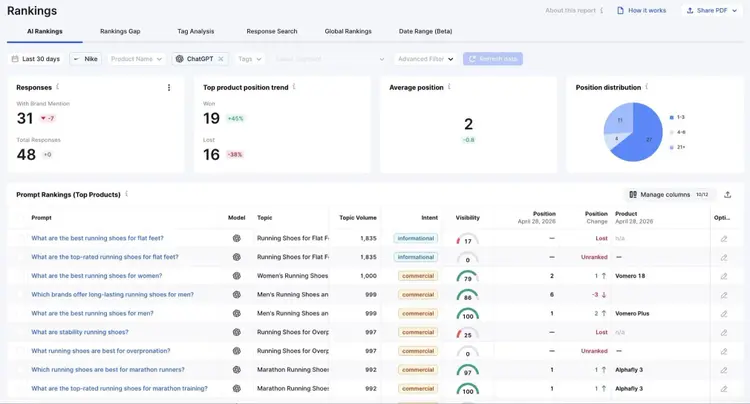Toggle the select-all checkbox in table header
This screenshot has width=750, height=404.
point(21,218)
